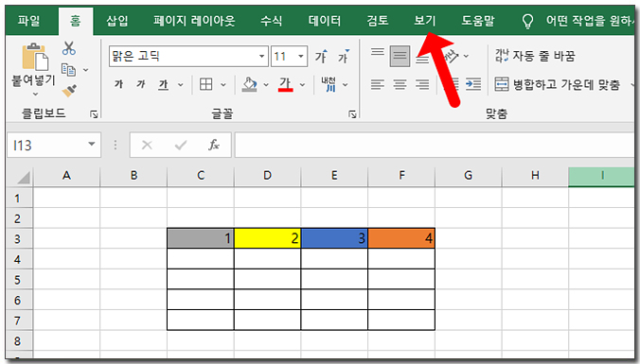Decrease font size with smaller 가 icon
The width and height of the screenshot is (640, 364).
(x=343, y=56)
